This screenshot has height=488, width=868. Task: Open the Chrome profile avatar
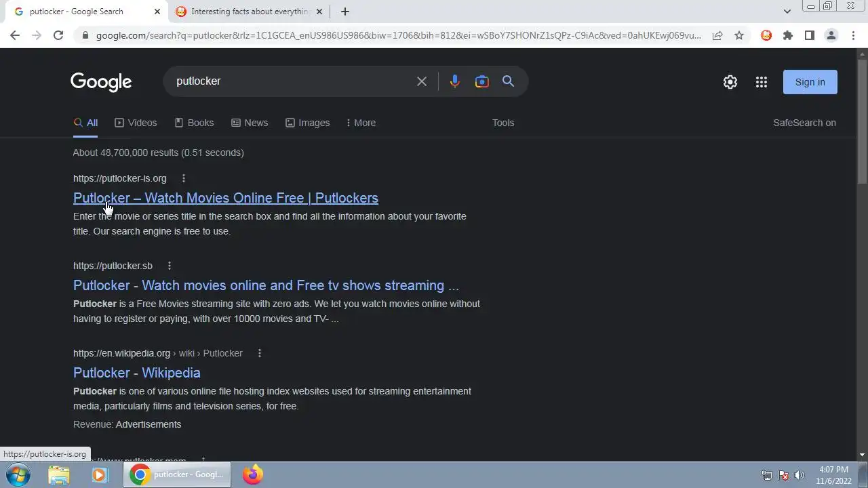point(831,35)
